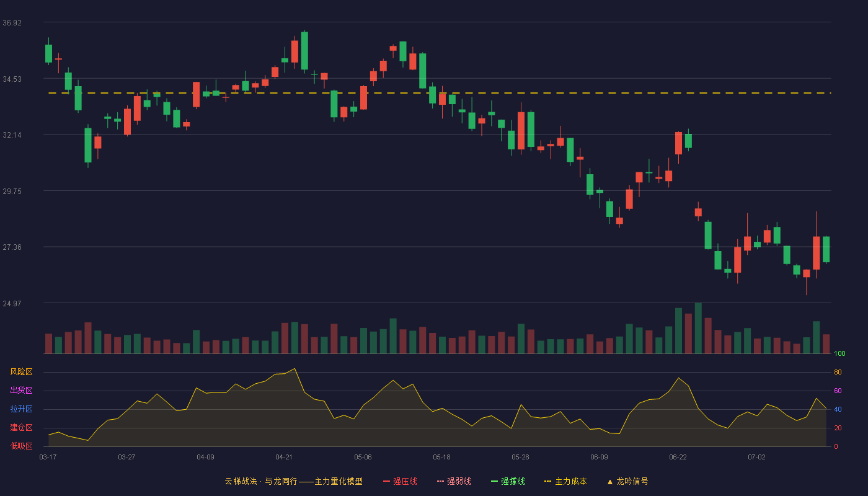Click the 36.92 price axis label
The height and width of the screenshot is (496, 868).
click(x=12, y=23)
